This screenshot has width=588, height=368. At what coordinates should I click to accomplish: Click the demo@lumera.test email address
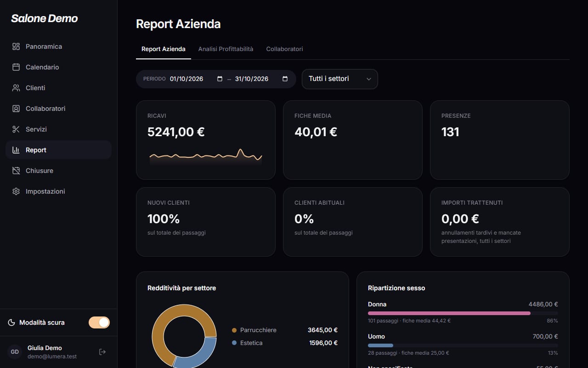pyautogui.click(x=52, y=356)
